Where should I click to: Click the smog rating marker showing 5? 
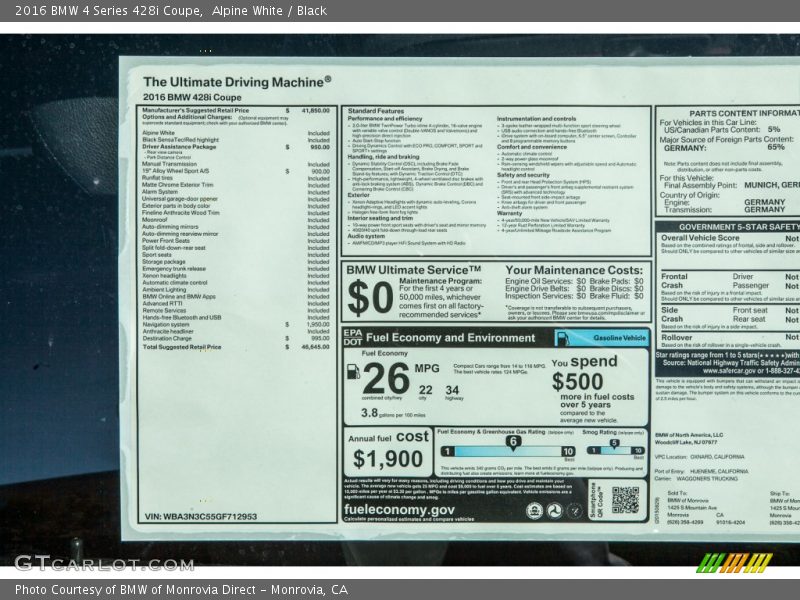point(614,443)
